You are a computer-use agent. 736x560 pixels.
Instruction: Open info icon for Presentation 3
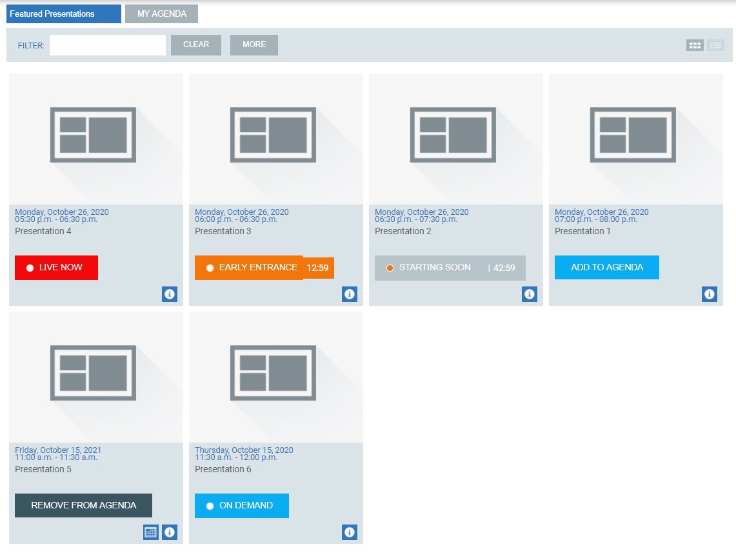point(349,294)
